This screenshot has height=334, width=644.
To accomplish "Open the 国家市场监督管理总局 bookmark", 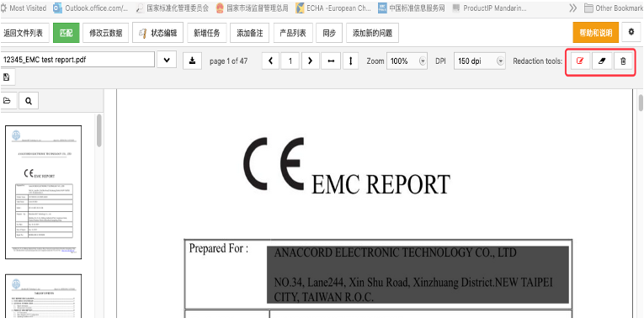I will point(253,8).
